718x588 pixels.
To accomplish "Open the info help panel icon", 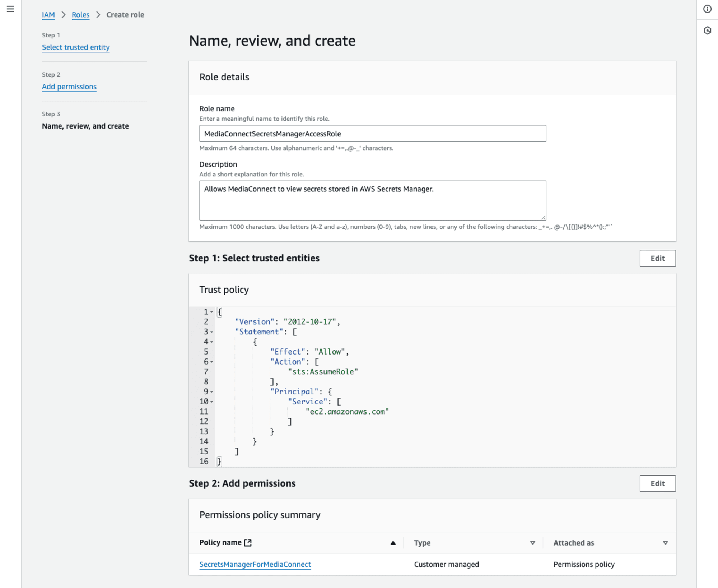I will pyautogui.click(x=707, y=9).
